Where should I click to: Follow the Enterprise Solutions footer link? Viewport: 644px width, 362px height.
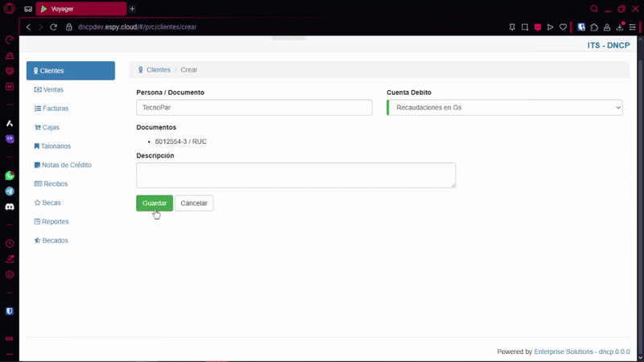pos(563,352)
